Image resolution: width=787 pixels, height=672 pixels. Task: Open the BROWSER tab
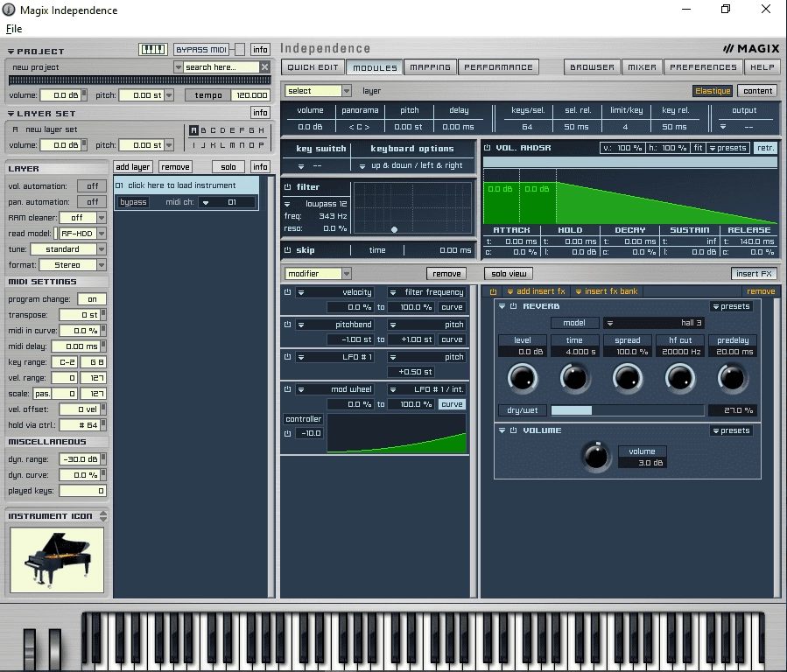click(x=593, y=67)
